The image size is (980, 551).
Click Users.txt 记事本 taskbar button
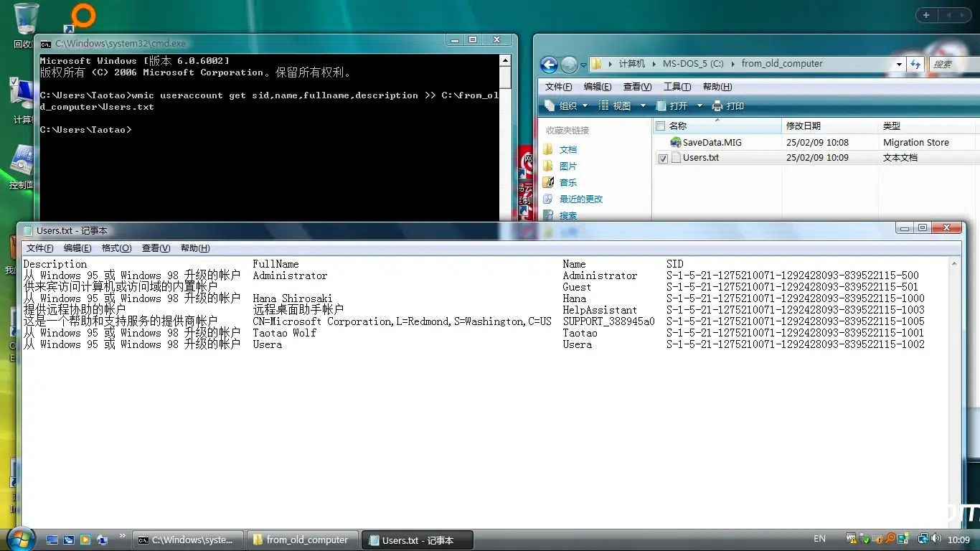click(418, 540)
